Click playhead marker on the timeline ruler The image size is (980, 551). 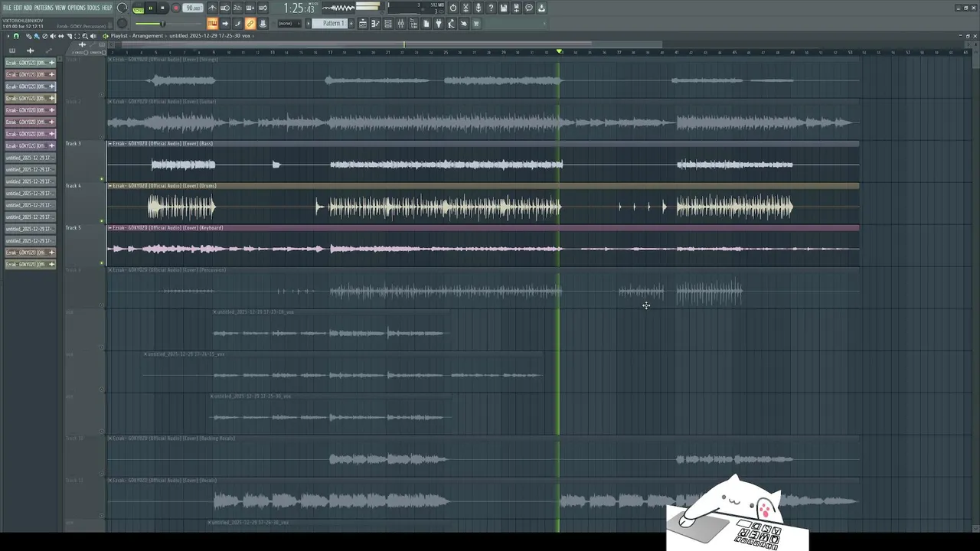[x=559, y=51]
